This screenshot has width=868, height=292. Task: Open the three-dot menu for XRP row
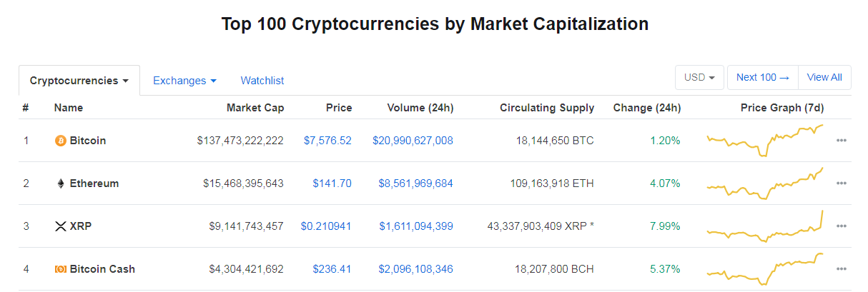[x=841, y=226]
